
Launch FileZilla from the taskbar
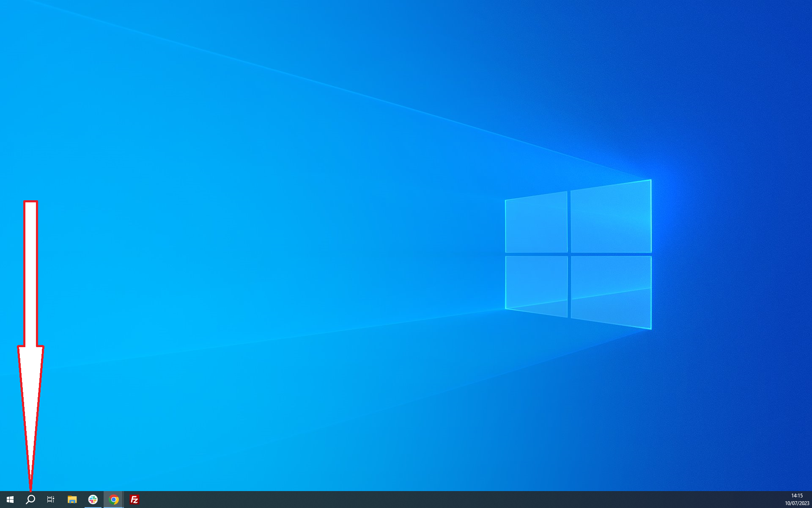coord(134,500)
